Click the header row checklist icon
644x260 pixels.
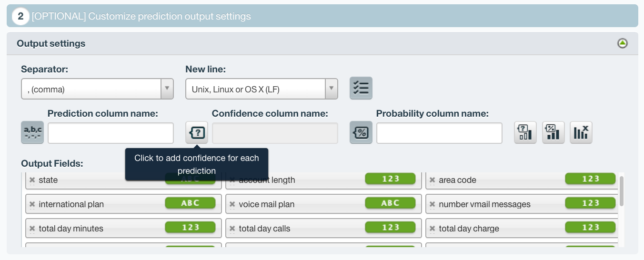pos(361,88)
